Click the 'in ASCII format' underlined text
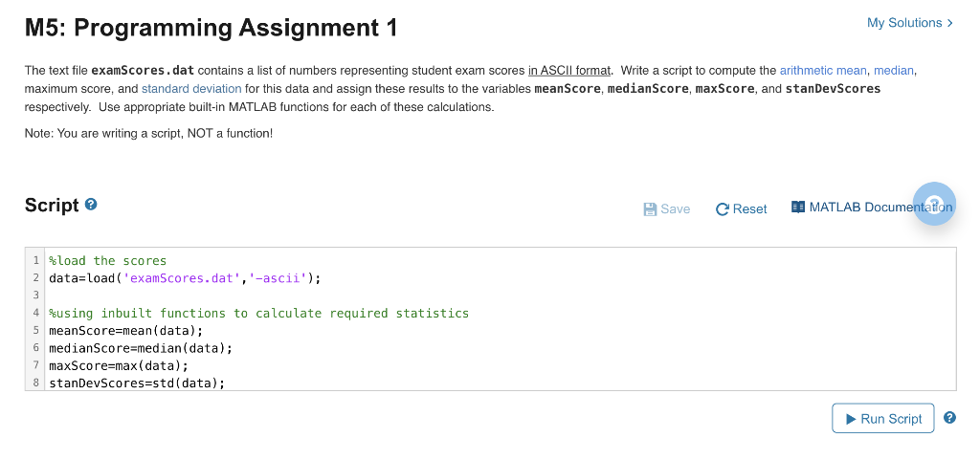 [x=568, y=71]
